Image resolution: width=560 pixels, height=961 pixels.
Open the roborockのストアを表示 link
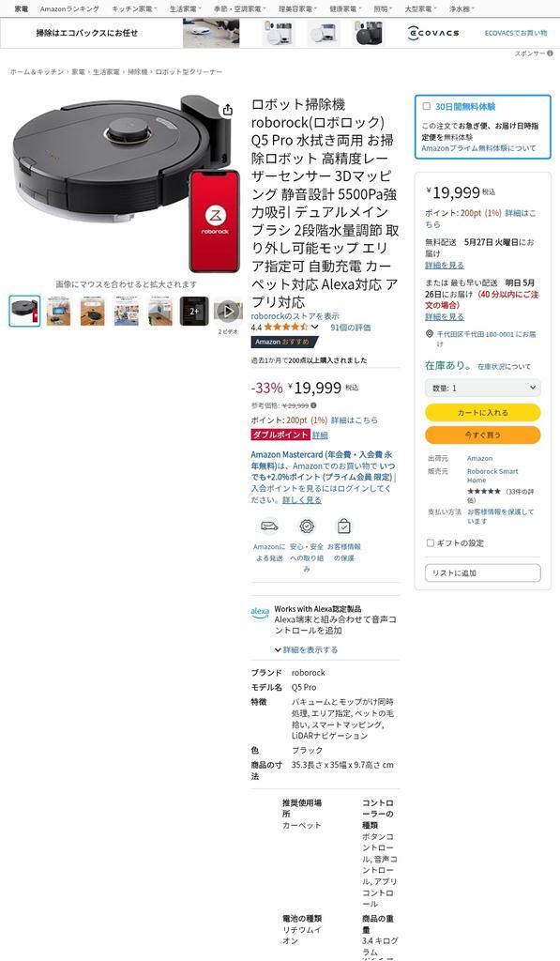click(x=295, y=316)
